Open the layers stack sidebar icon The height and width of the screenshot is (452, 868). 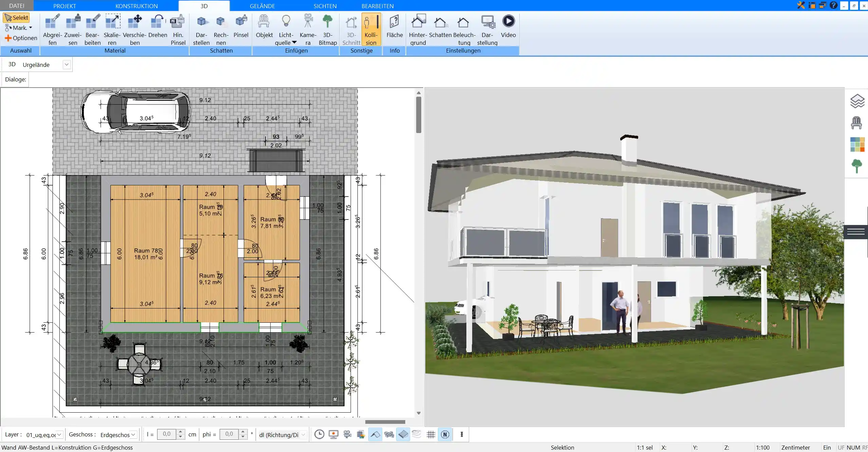tap(857, 101)
